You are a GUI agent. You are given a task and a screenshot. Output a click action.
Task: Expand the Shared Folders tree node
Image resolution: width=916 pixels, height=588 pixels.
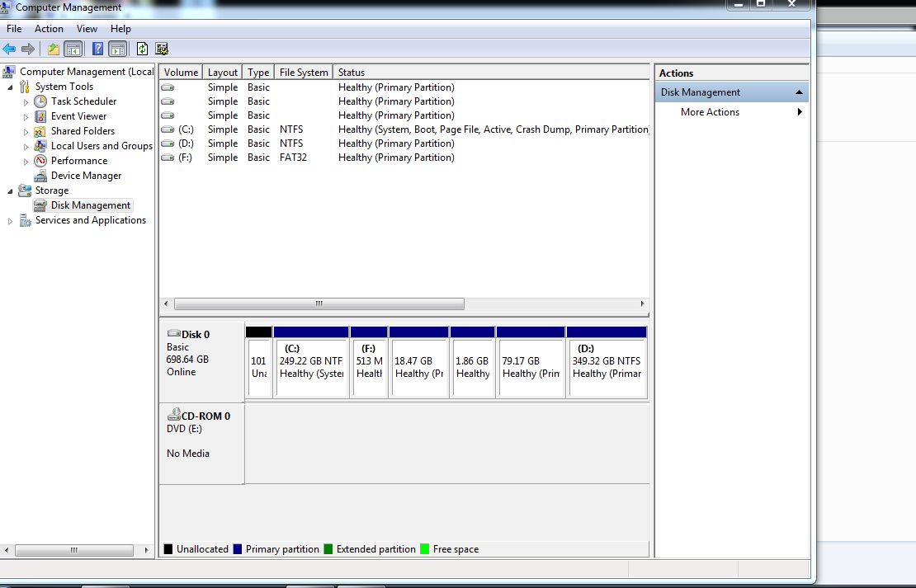26,131
